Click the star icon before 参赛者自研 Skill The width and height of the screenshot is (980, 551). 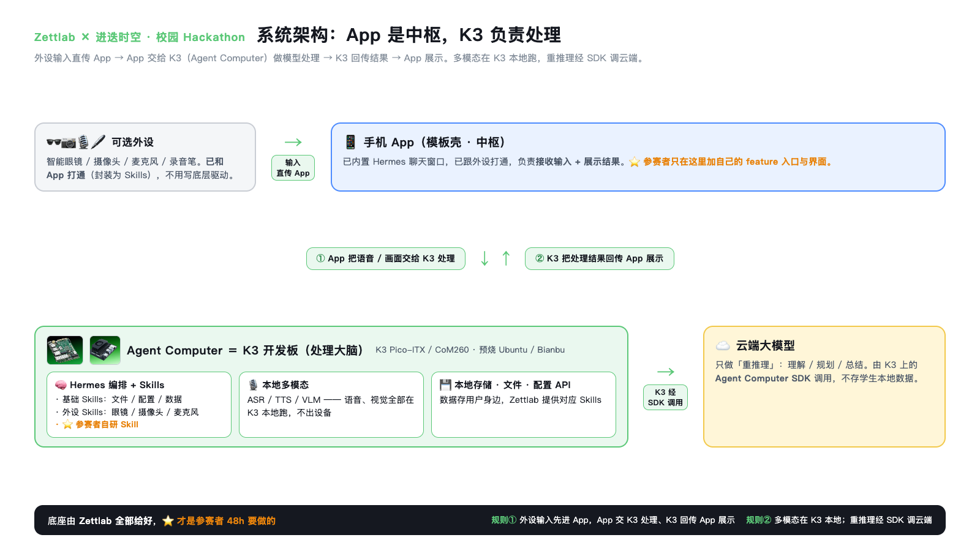pyautogui.click(x=67, y=425)
